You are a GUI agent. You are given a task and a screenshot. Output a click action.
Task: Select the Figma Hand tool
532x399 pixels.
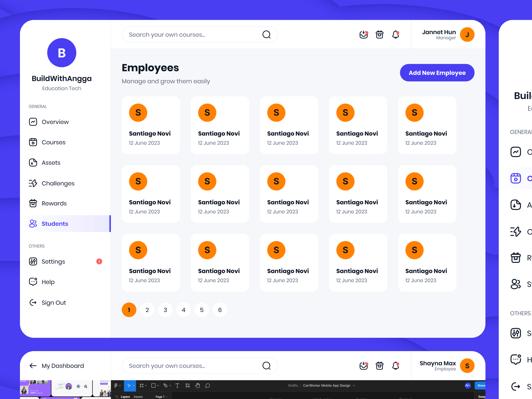pyautogui.click(x=198, y=385)
